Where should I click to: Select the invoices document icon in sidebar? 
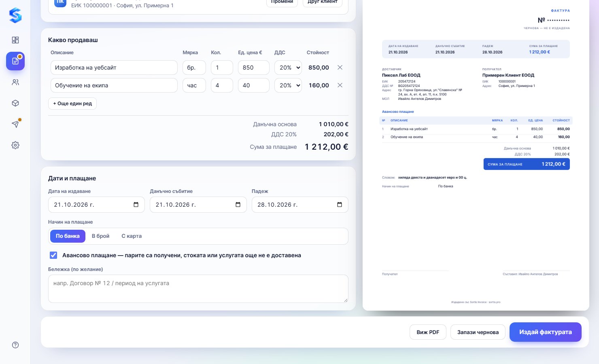click(15, 61)
